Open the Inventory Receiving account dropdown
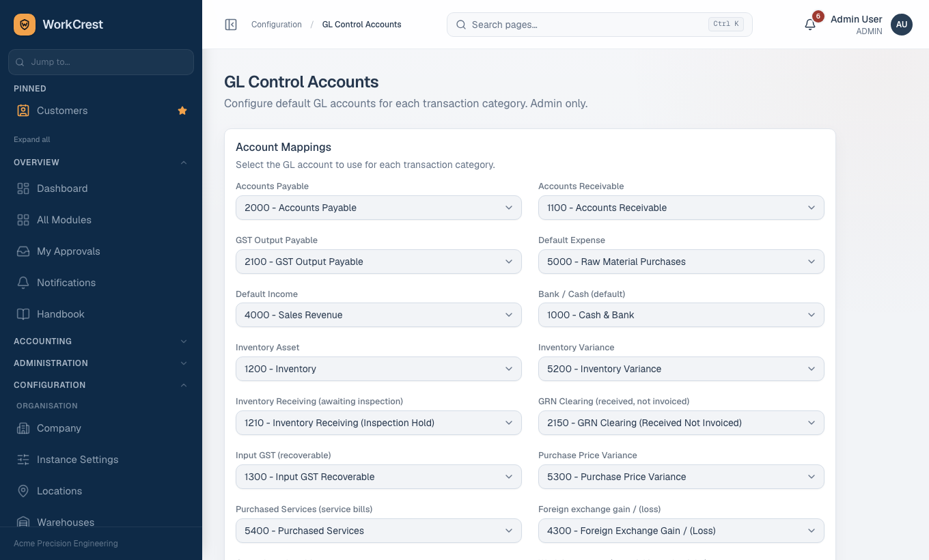The image size is (929, 560). (x=378, y=423)
